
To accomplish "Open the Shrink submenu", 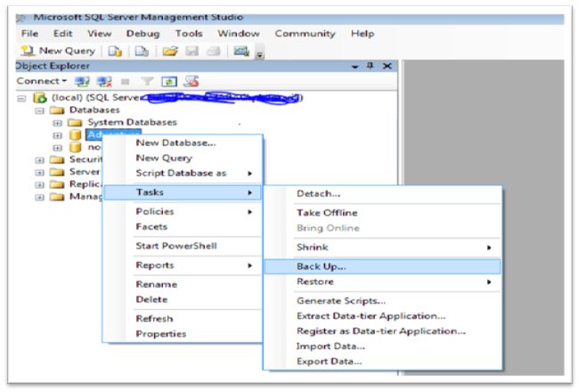I will pyautogui.click(x=382, y=247).
